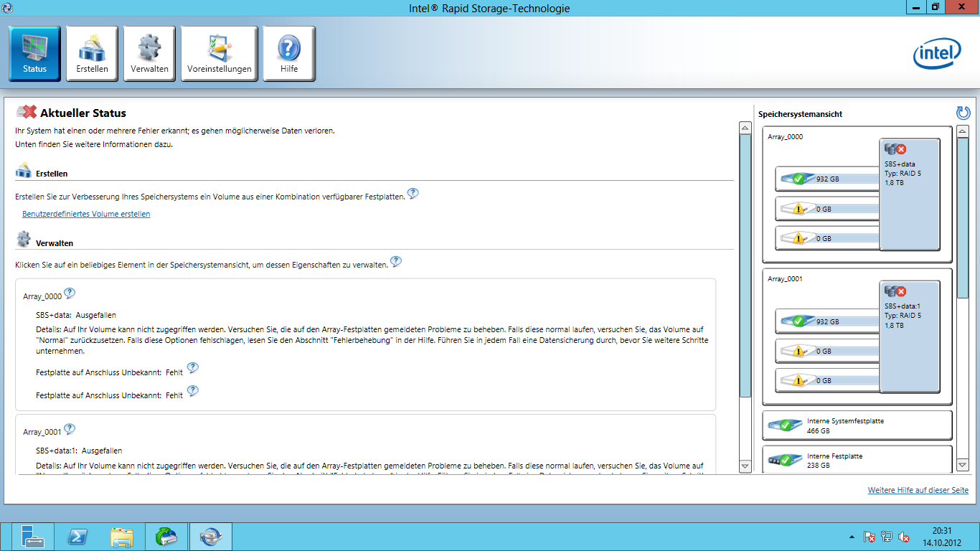Select the 932 GB disk in Array_0001
This screenshot has height=551, width=980.
(x=827, y=321)
